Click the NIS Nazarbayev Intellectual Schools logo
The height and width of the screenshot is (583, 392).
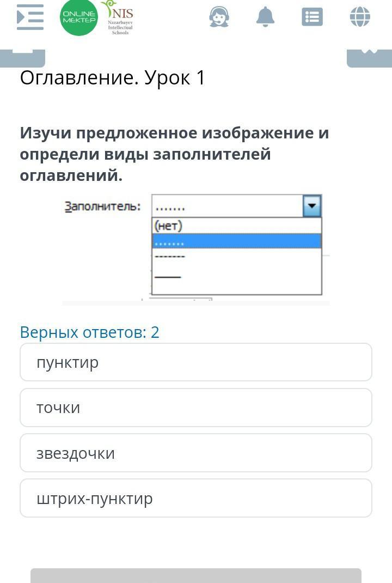[119, 18]
